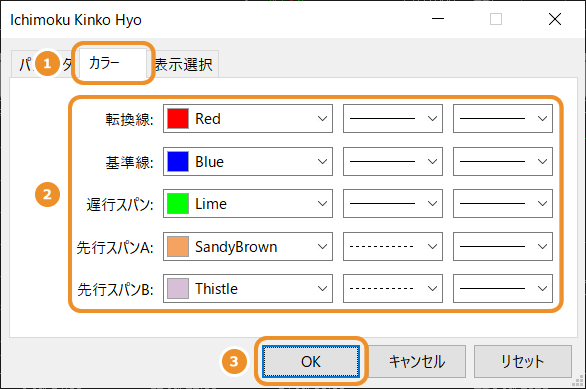Minimize the Ichimoku Kinko Hyo window
The image size is (586, 389).
click(x=438, y=19)
